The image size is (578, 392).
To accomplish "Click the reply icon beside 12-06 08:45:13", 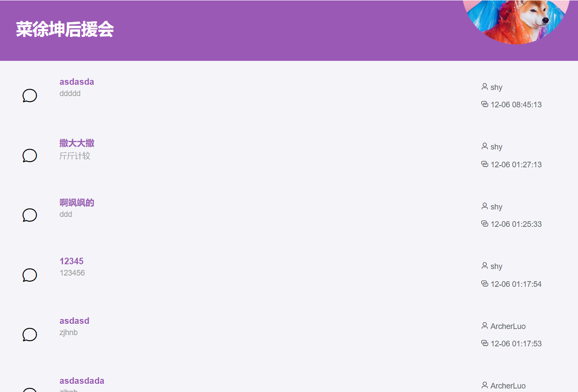I will tap(484, 104).
